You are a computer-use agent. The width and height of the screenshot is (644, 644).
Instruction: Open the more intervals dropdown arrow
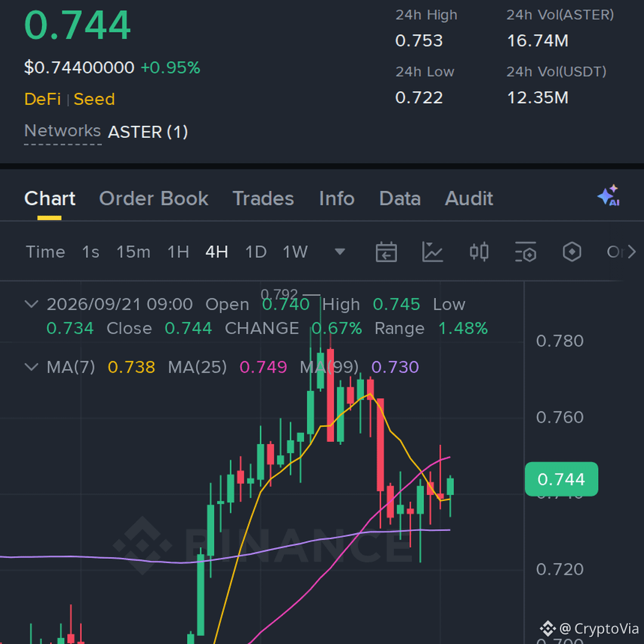pos(340,252)
